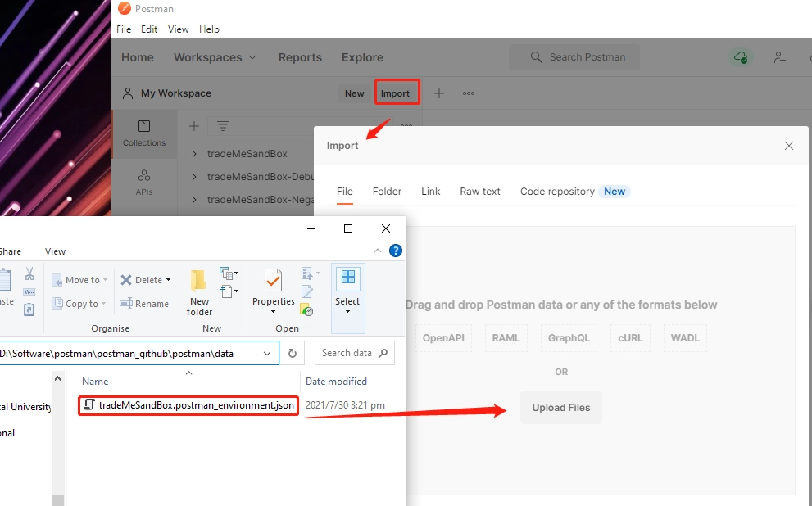Open the Collections sidebar panel
This screenshot has width=812, height=506.
click(144, 133)
